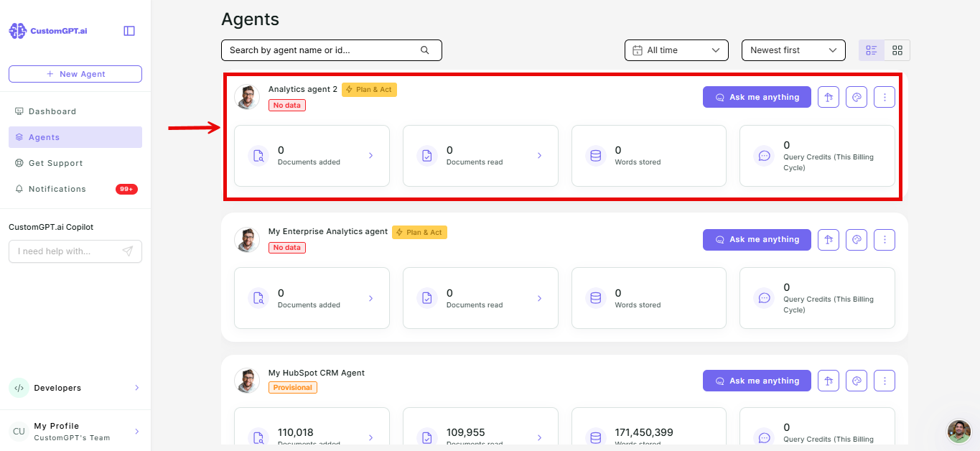
Task: Click Query Credits chat icon, Enterprise Analytics agent
Action: (x=765, y=298)
